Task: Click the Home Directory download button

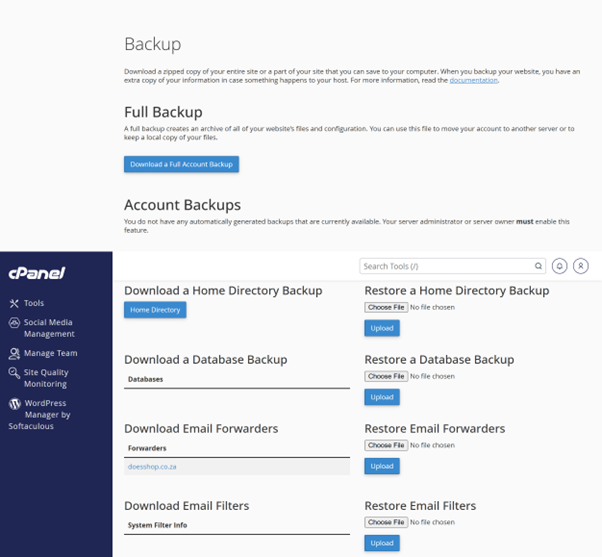Action: coord(155,310)
